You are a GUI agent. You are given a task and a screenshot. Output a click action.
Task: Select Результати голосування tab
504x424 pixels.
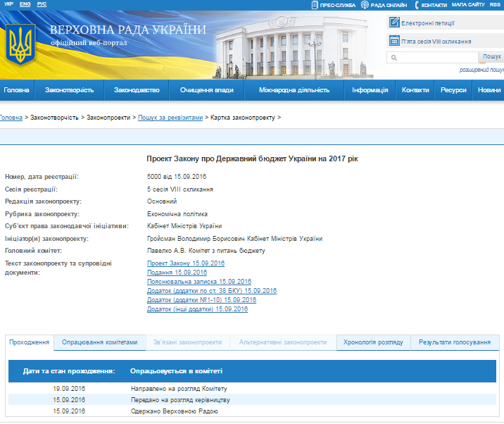click(x=455, y=342)
